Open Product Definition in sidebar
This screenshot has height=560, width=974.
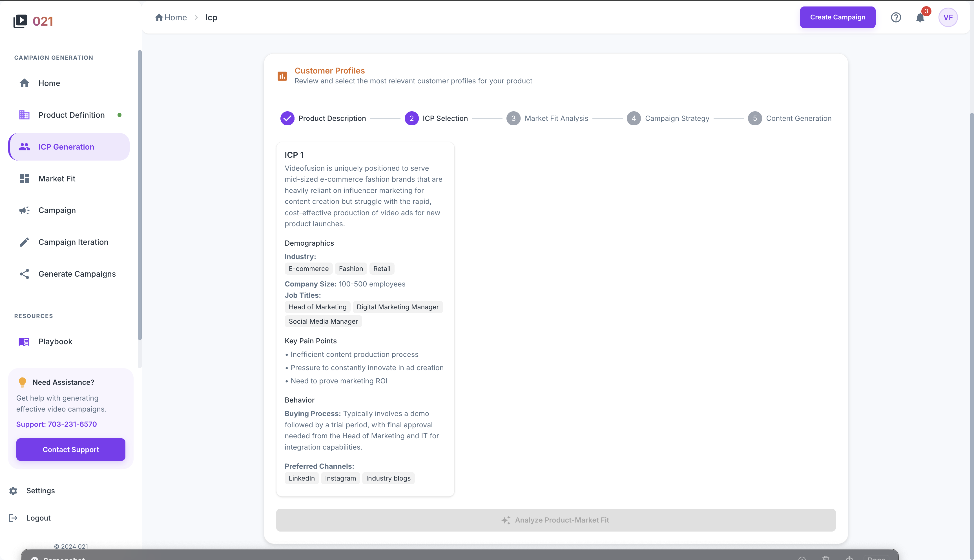click(x=71, y=115)
